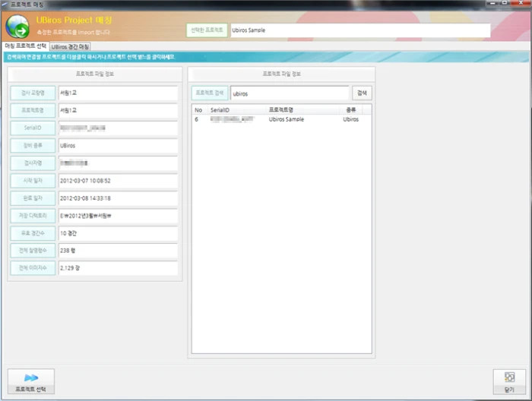Viewport: 532px width, 401px height.
Task: Click the type column header next to project name
Action: pos(351,110)
